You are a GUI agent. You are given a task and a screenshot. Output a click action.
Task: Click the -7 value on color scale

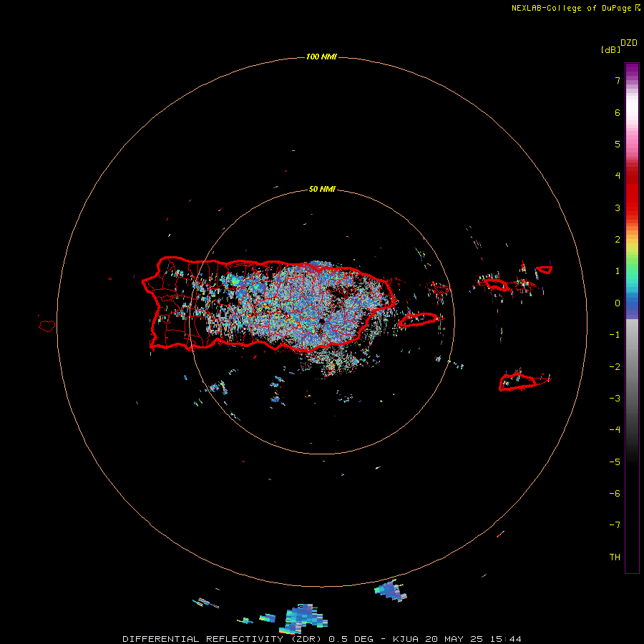pyautogui.click(x=615, y=525)
